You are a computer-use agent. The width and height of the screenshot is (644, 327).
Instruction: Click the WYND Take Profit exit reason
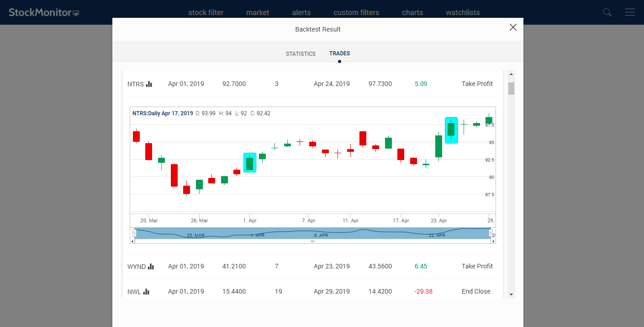(x=477, y=266)
